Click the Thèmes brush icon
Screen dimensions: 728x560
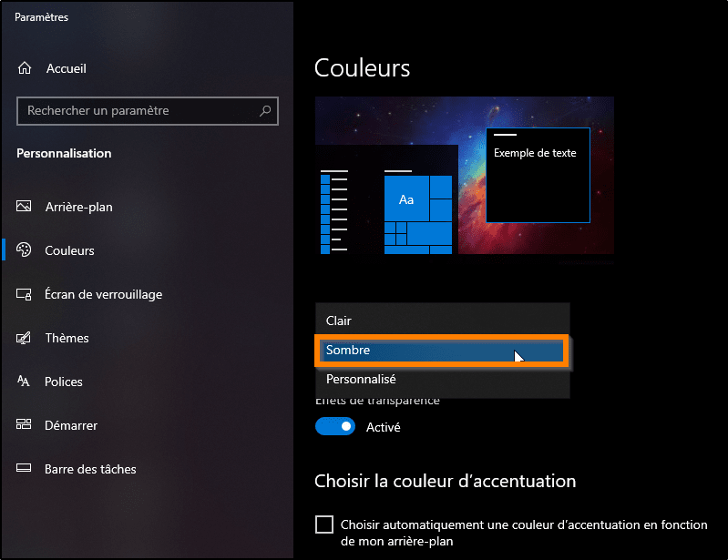tap(24, 338)
